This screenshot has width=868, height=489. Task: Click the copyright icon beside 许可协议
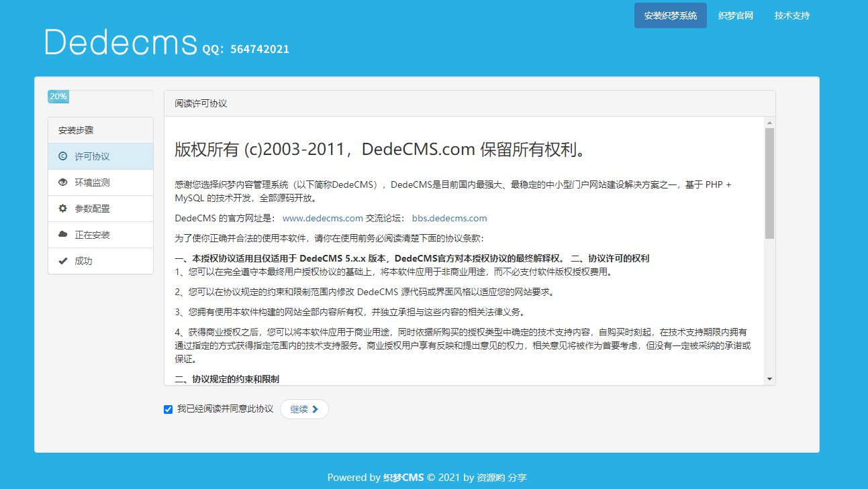point(63,156)
